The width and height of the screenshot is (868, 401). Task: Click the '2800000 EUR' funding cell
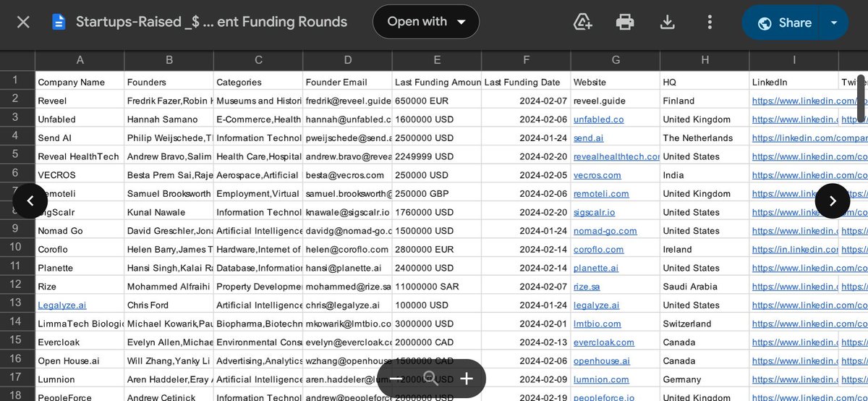coord(437,250)
